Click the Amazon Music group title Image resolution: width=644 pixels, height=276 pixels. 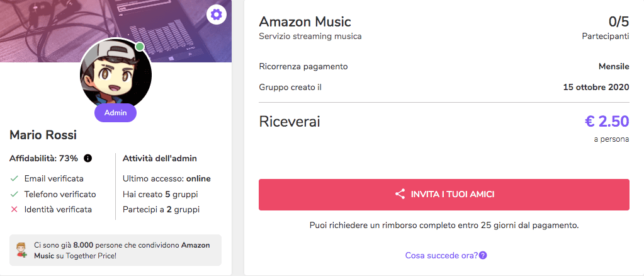point(305,21)
